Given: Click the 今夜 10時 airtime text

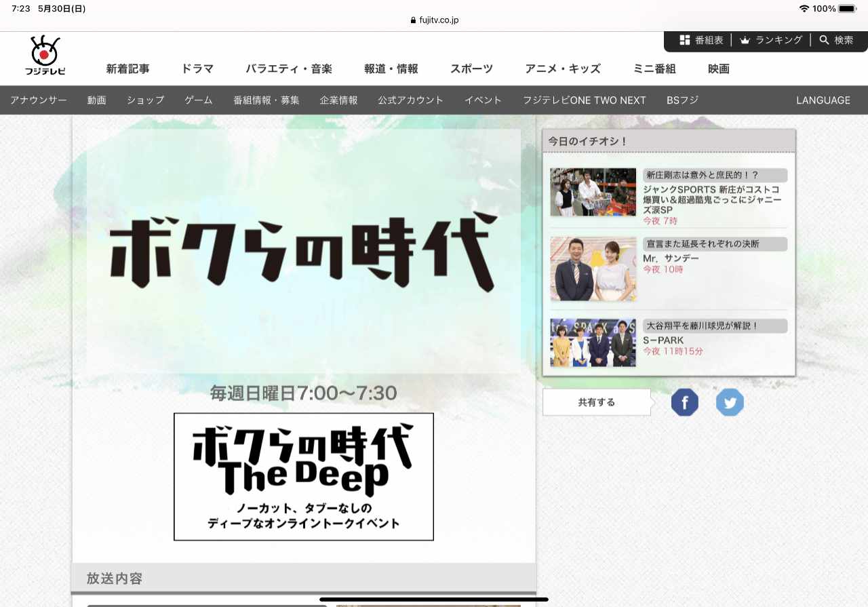Looking at the screenshot, I should pyautogui.click(x=663, y=269).
